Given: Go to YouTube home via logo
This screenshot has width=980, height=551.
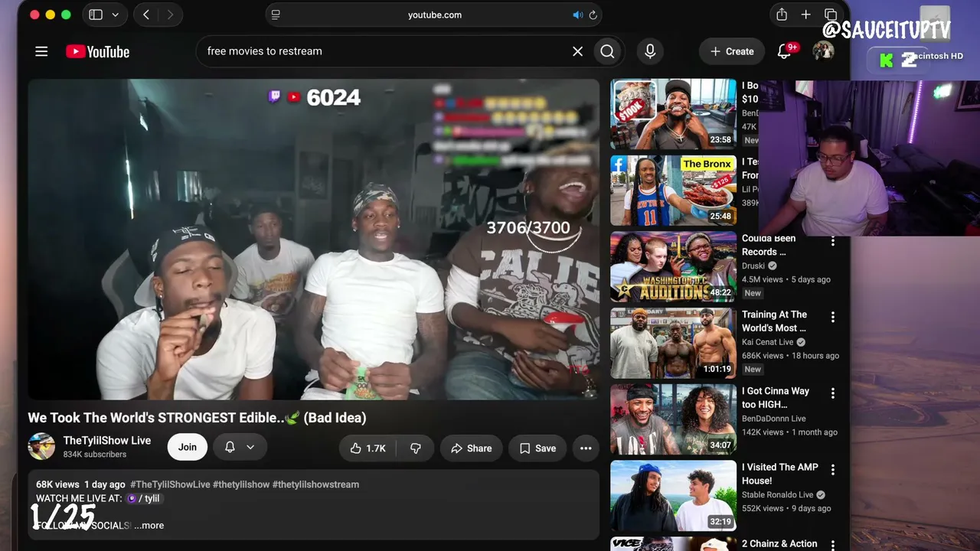Looking at the screenshot, I should [97, 51].
